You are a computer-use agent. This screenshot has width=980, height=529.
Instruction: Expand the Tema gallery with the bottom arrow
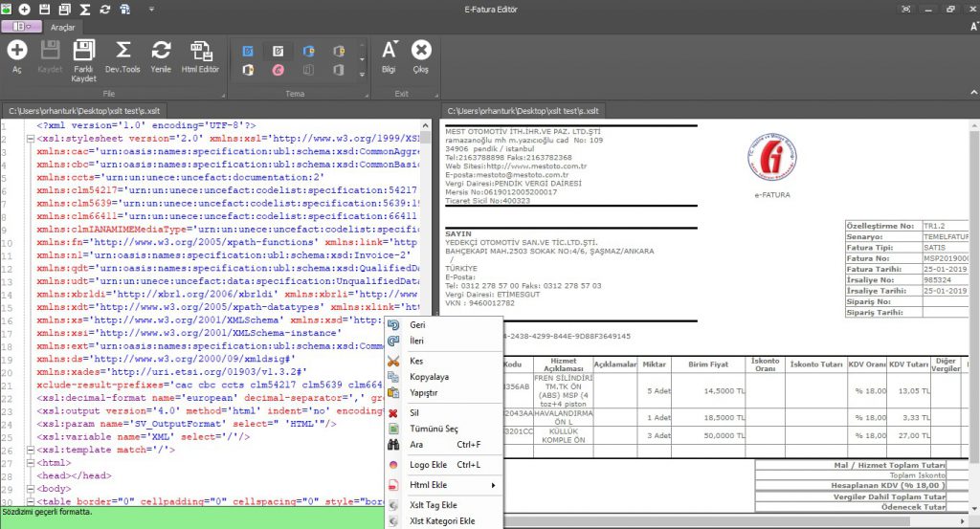362,75
